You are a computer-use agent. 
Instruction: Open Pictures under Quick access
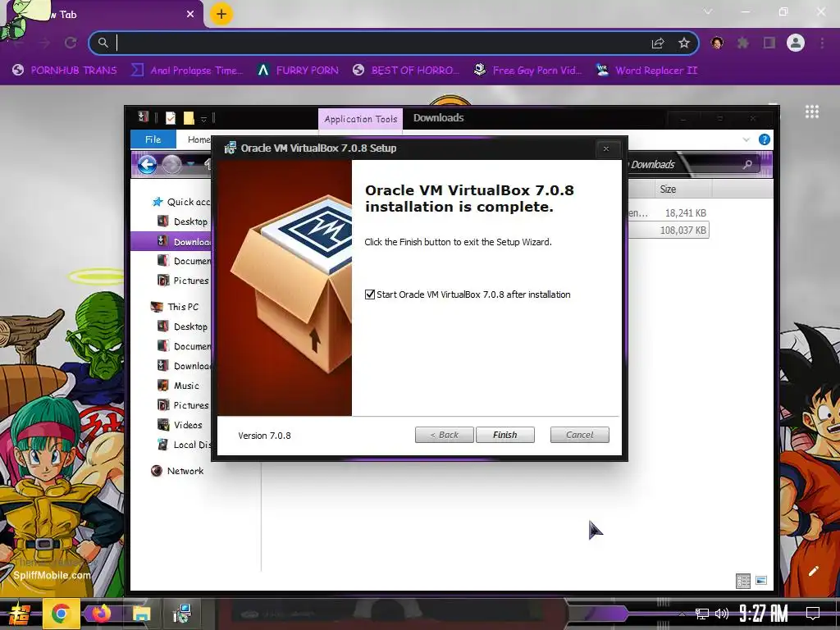(x=183, y=281)
